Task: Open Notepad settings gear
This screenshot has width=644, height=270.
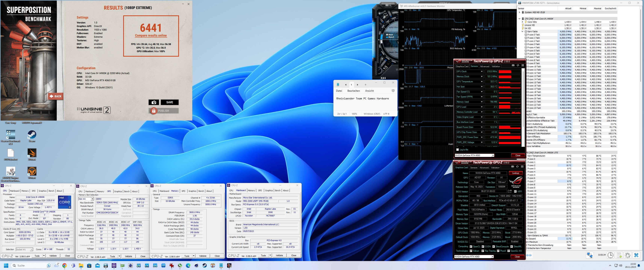Action: (393, 91)
